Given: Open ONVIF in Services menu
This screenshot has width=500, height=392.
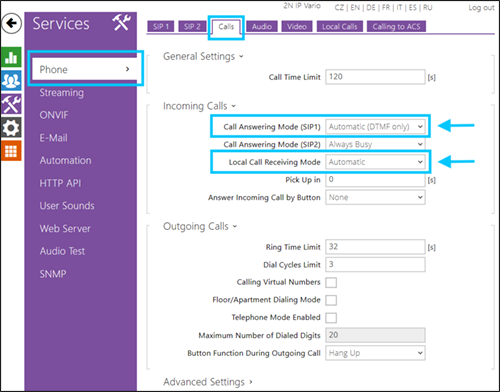Looking at the screenshot, I should click(x=54, y=115).
